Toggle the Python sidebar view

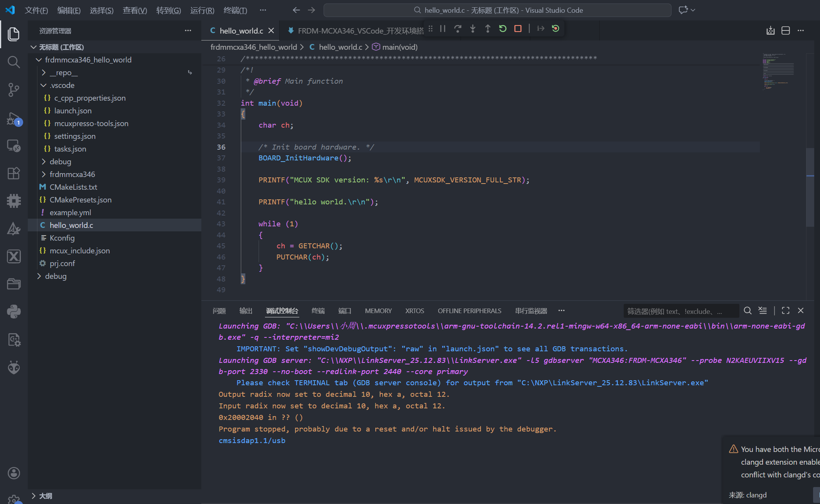coord(14,312)
